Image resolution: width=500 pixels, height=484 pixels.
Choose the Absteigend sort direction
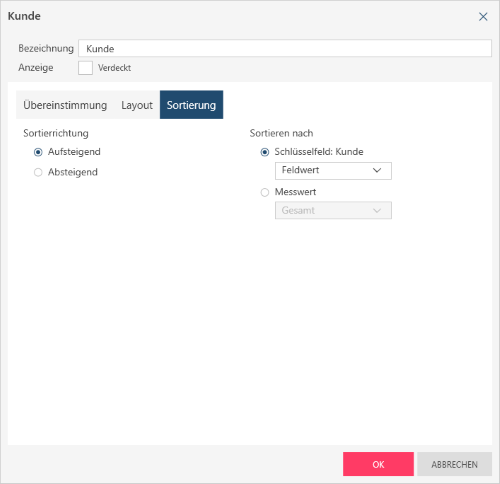point(38,172)
